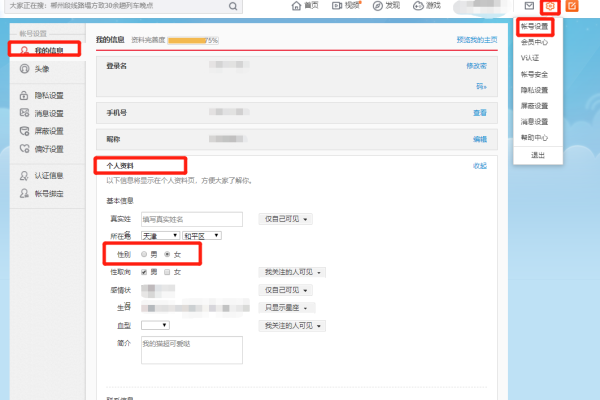The image size is (600, 400).
Task: Uncheck 男 in 性取向 row
Action: 144,272
